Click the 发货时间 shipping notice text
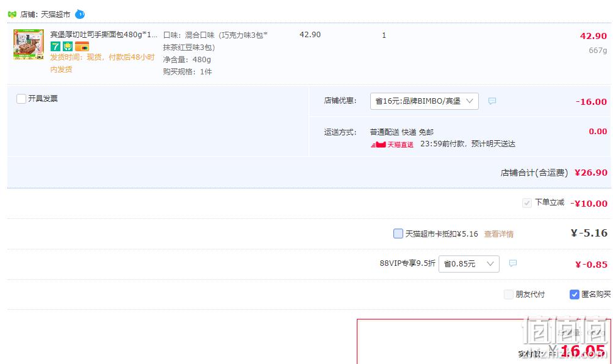 pyautogui.click(x=102, y=63)
